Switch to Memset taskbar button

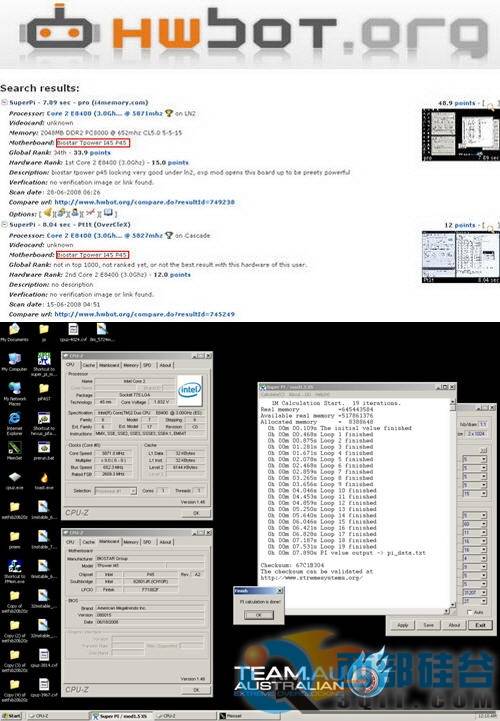[249, 716]
